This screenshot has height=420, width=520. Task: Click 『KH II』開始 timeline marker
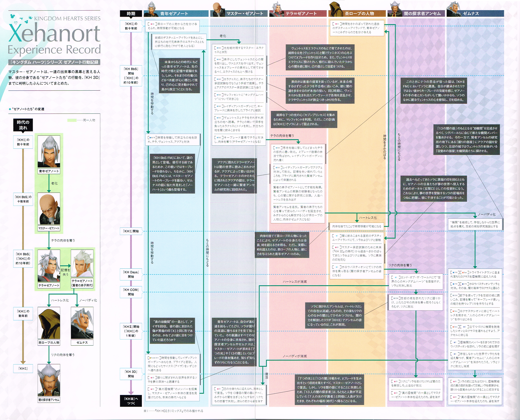131,331
